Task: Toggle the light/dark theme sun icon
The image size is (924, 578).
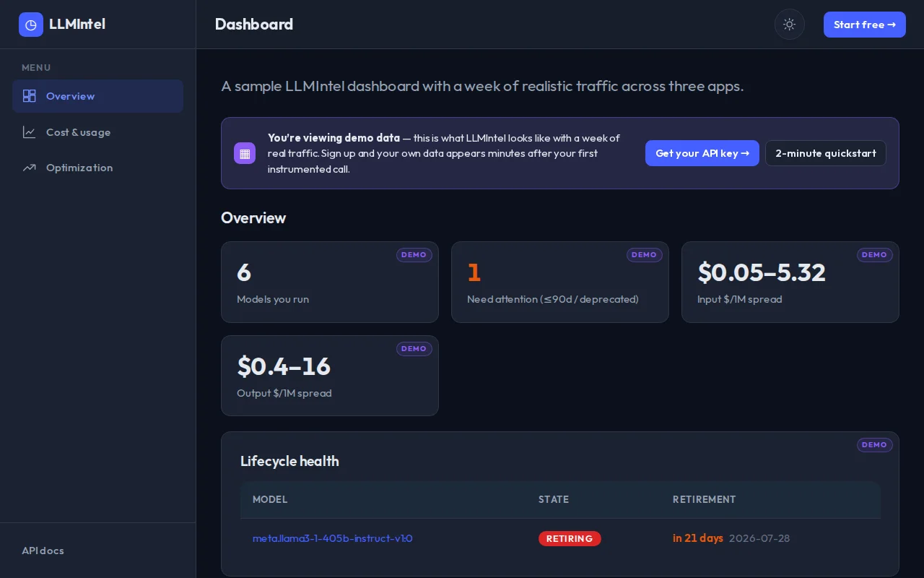Action: (x=790, y=25)
